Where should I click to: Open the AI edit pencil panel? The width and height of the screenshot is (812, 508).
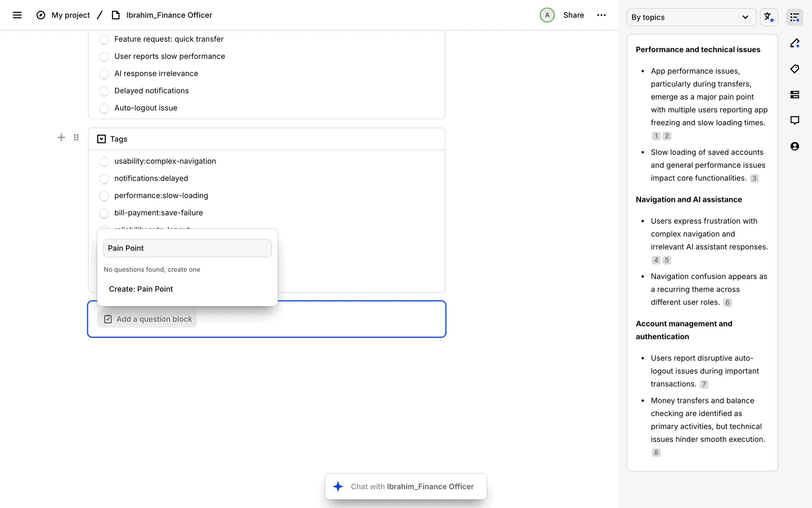point(795,43)
